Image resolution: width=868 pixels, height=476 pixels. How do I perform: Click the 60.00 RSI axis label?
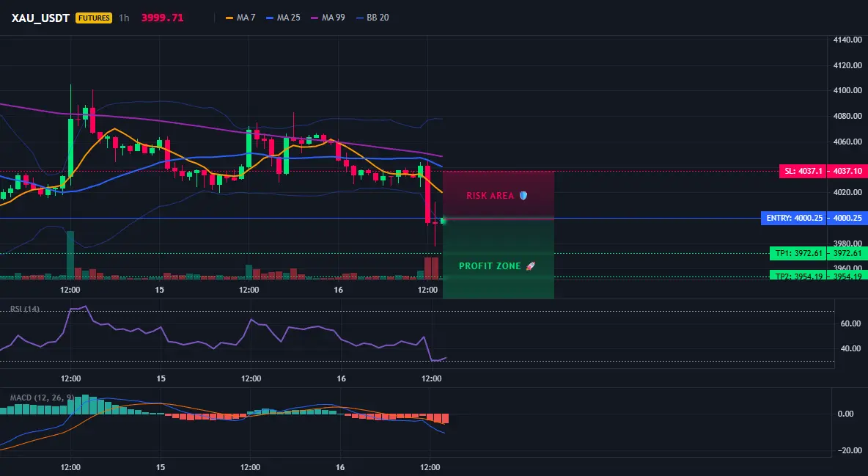850,323
